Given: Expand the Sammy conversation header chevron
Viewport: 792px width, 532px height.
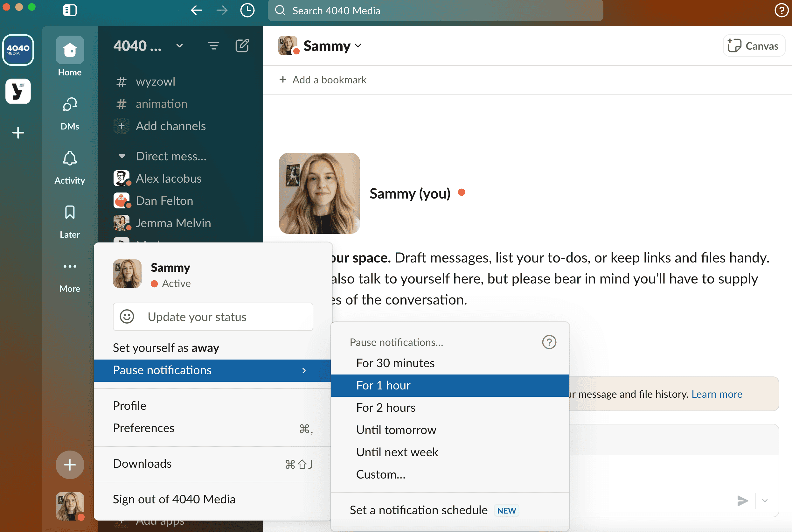Looking at the screenshot, I should (x=358, y=45).
